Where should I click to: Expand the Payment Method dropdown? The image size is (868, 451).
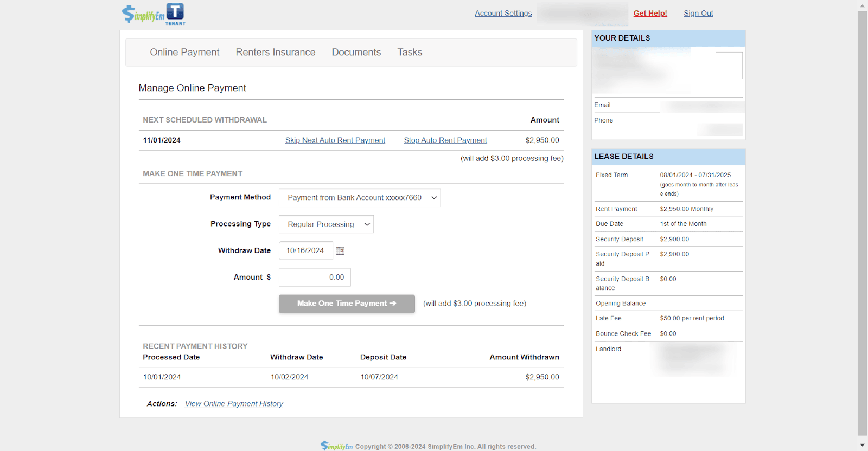[360, 198]
